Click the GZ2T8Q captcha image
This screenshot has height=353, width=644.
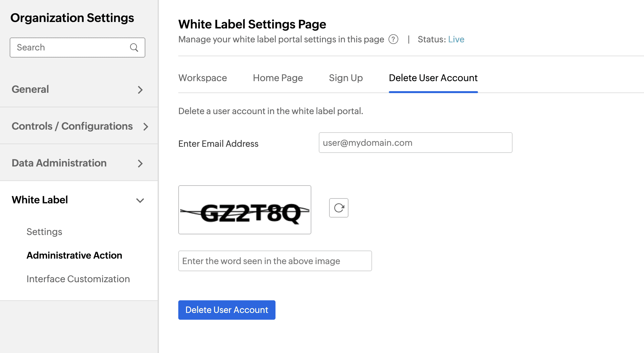click(244, 210)
